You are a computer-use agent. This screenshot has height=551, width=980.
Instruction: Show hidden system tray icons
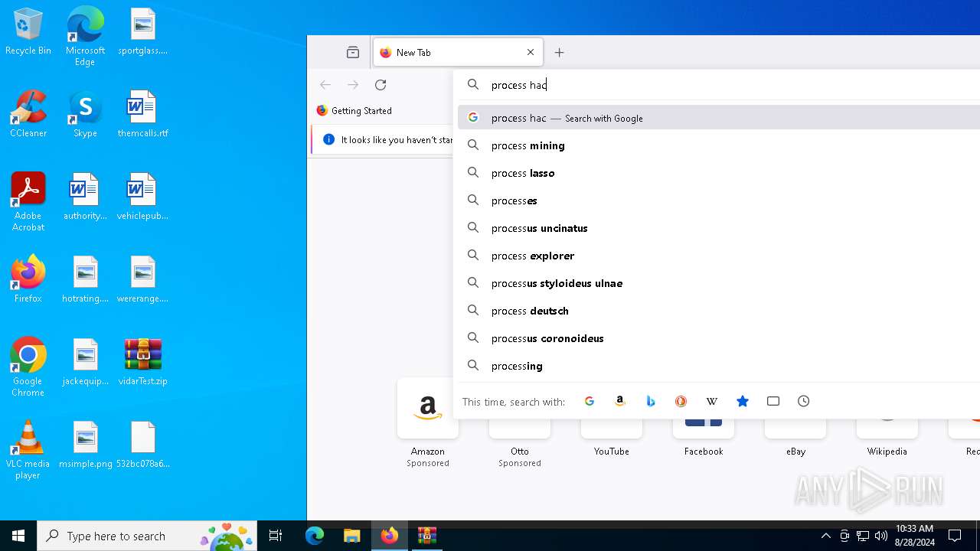825,536
